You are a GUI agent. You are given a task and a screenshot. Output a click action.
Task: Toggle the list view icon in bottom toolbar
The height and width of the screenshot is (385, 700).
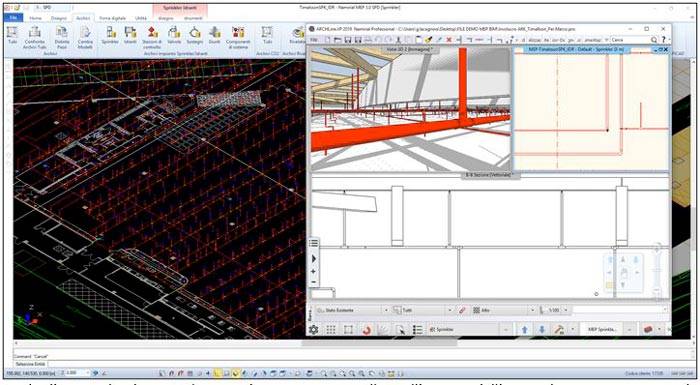(417, 330)
